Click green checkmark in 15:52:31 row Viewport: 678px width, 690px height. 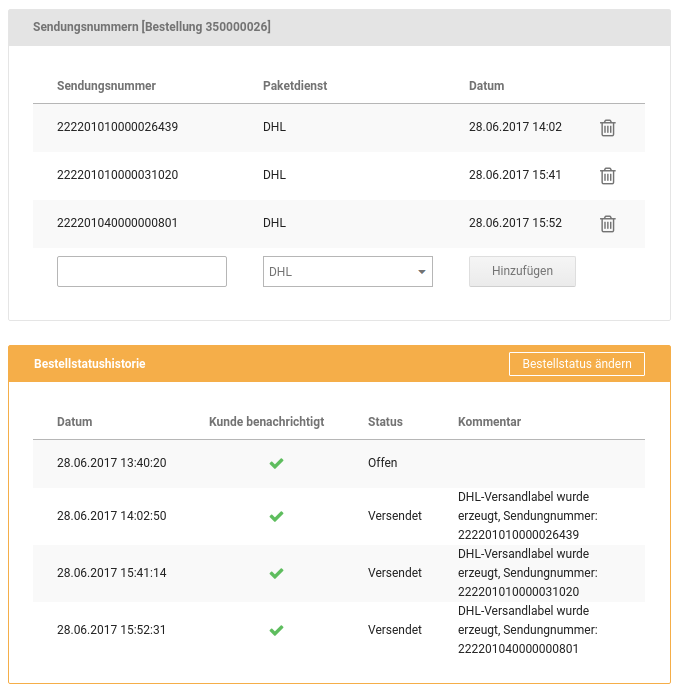(277, 630)
